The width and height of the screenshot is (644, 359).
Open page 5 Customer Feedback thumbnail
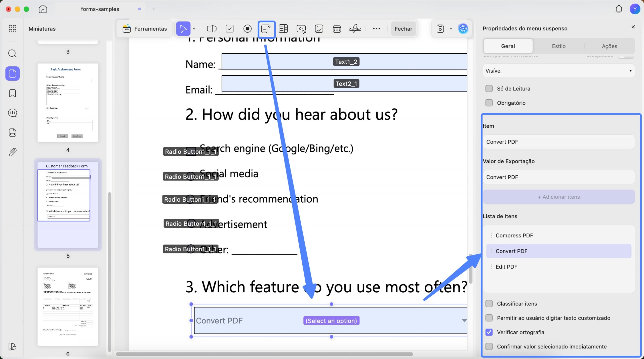(68, 205)
